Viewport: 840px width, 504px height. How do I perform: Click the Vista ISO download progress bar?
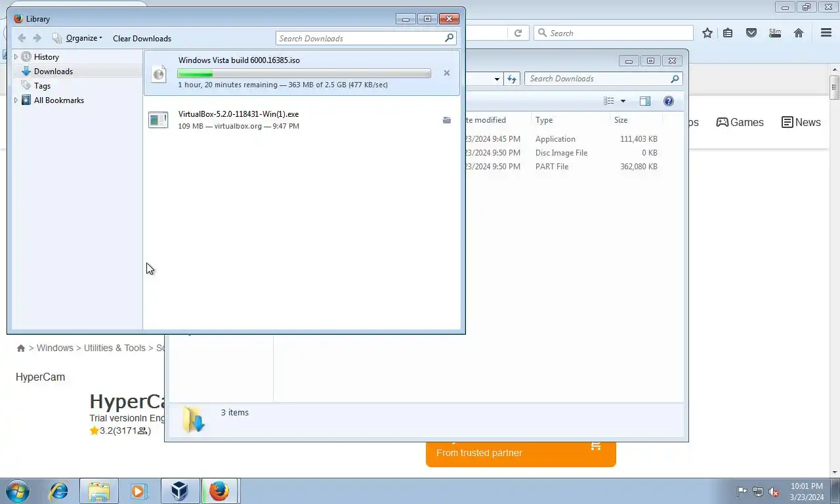pos(304,73)
